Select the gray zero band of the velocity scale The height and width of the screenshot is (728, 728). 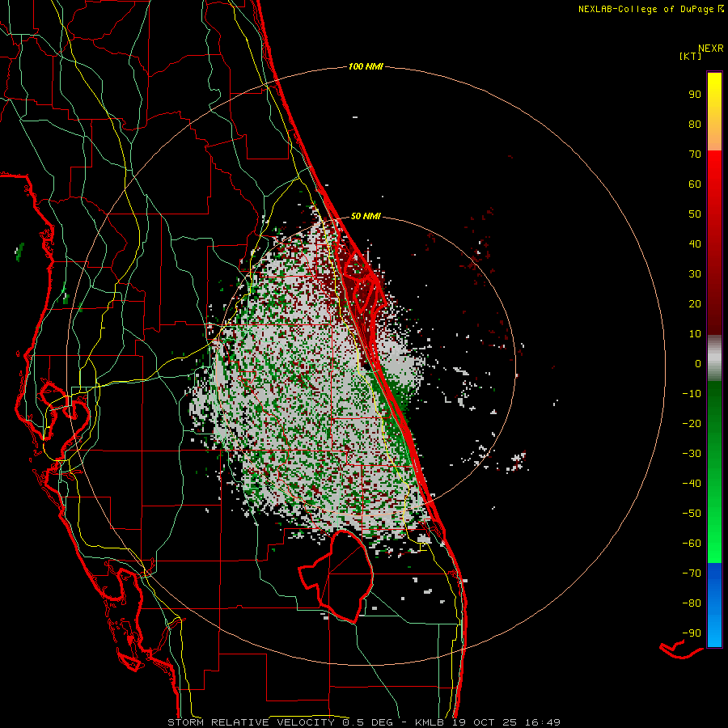714,358
